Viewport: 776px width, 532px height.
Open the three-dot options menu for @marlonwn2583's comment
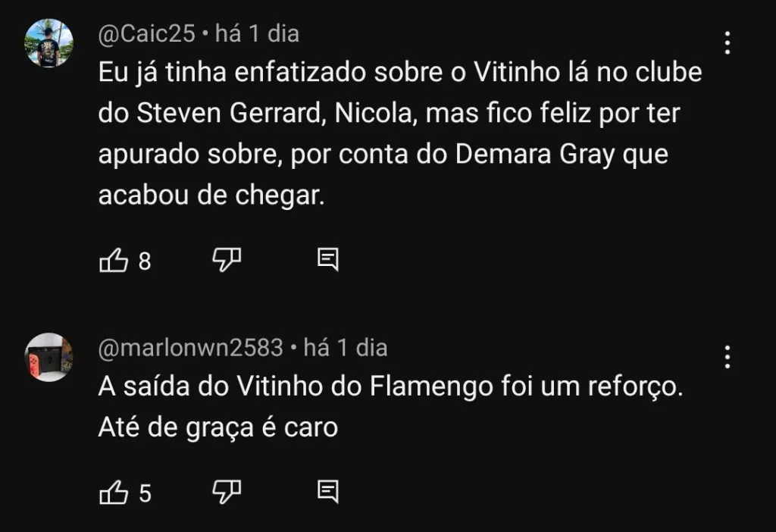[727, 356]
